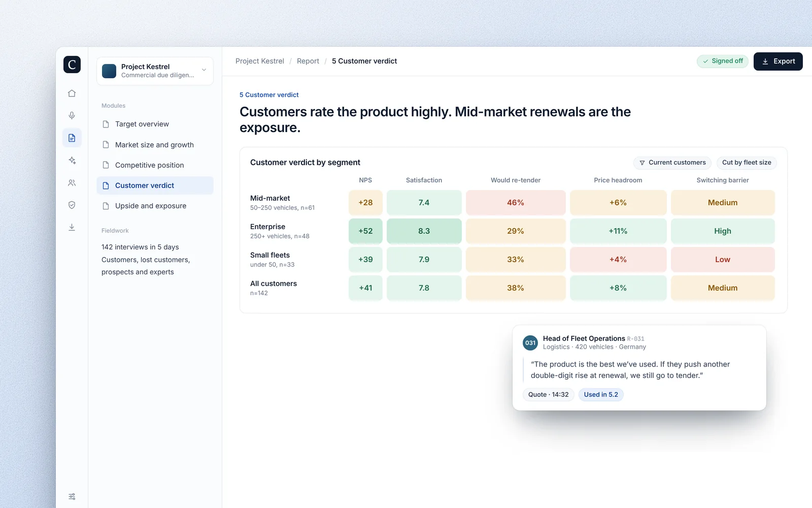812x508 pixels.
Task: Click Head of Fleet Operations name
Action: (584, 338)
